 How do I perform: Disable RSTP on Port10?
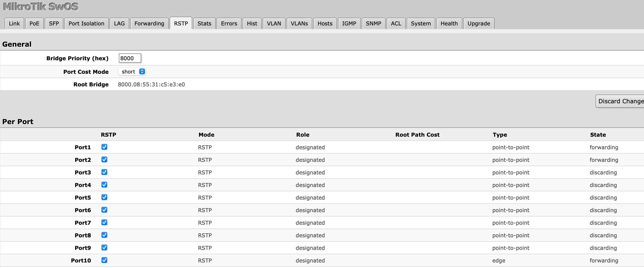pos(104,260)
